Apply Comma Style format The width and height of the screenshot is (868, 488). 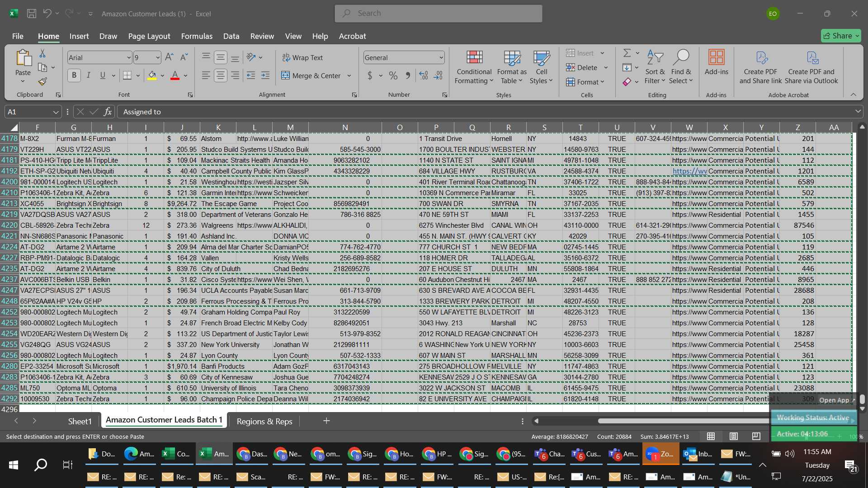(x=408, y=75)
